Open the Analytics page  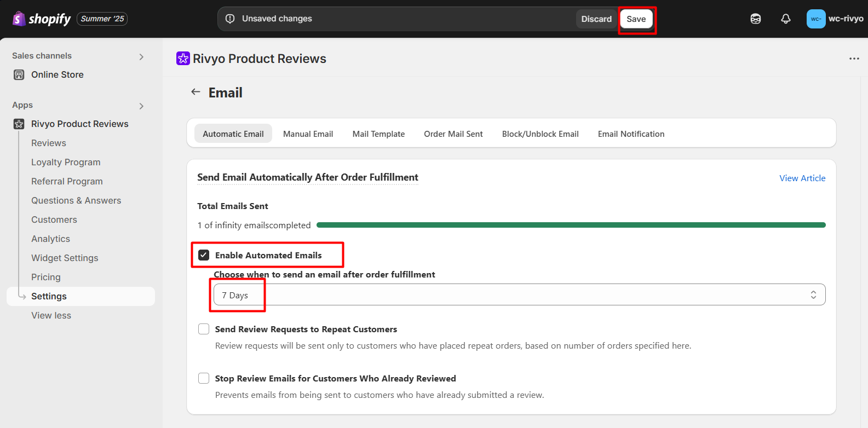[x=50, y=239]
